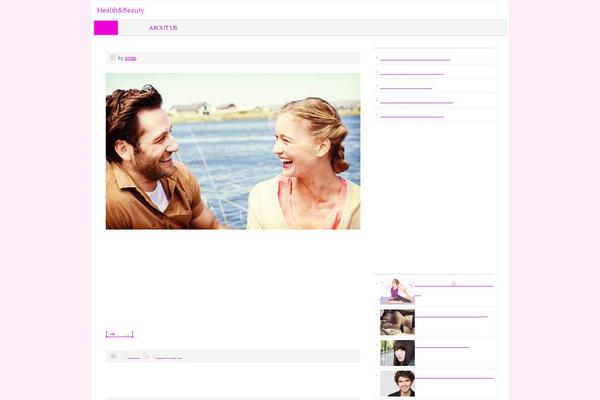Open the link beside the yoga thumbnail

tap(454, 286)
